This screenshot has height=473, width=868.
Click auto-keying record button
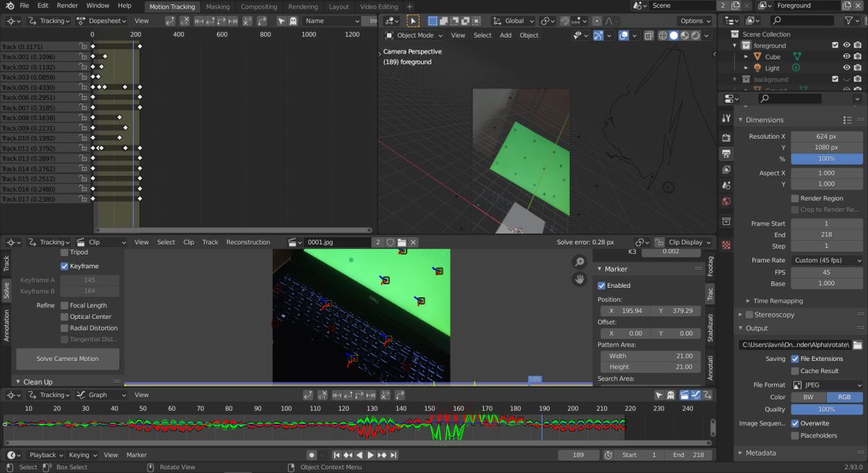(x=312, y=455)
